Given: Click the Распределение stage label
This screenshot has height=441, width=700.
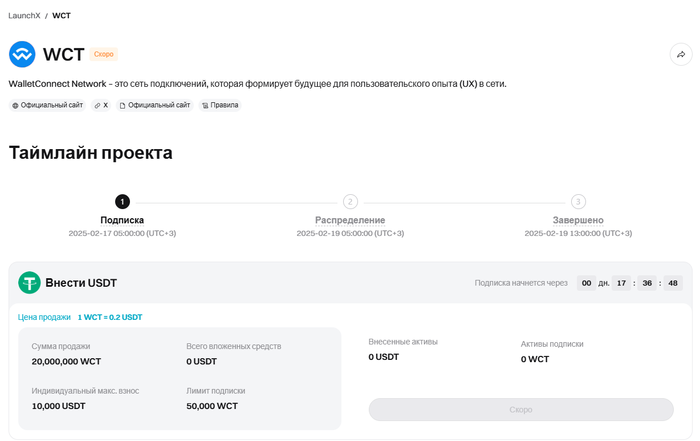Looking at the screenshot, I should click(350, 220).
